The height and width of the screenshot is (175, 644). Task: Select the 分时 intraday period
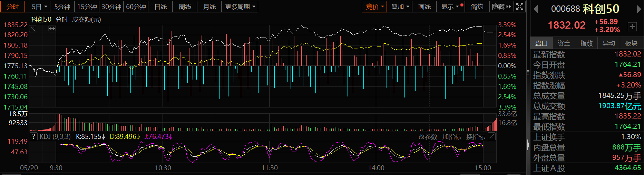point(13,7)
